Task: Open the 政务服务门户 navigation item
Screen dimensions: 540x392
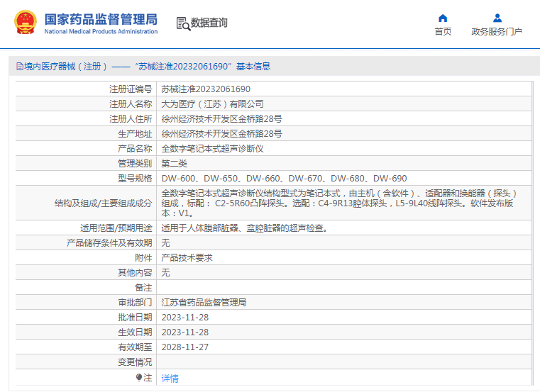Action: (x=497, y=32)
